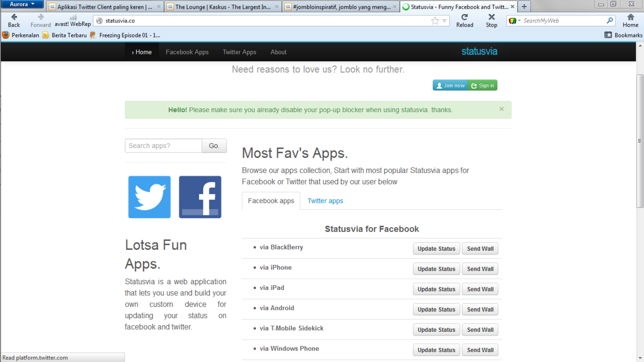Open URL history dropdown arrow
The image size is (644, 362).
pyautogui.click(x=445, y=21)
